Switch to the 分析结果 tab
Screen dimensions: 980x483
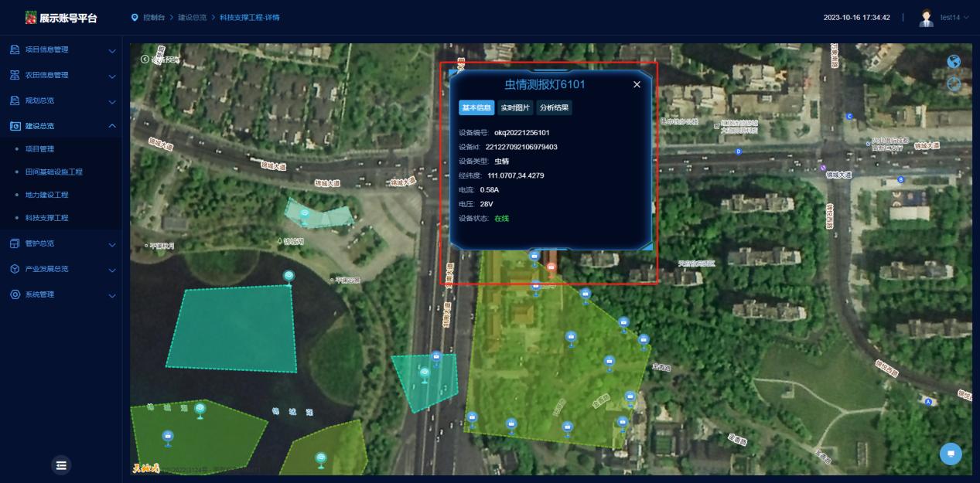coord(554,107)
